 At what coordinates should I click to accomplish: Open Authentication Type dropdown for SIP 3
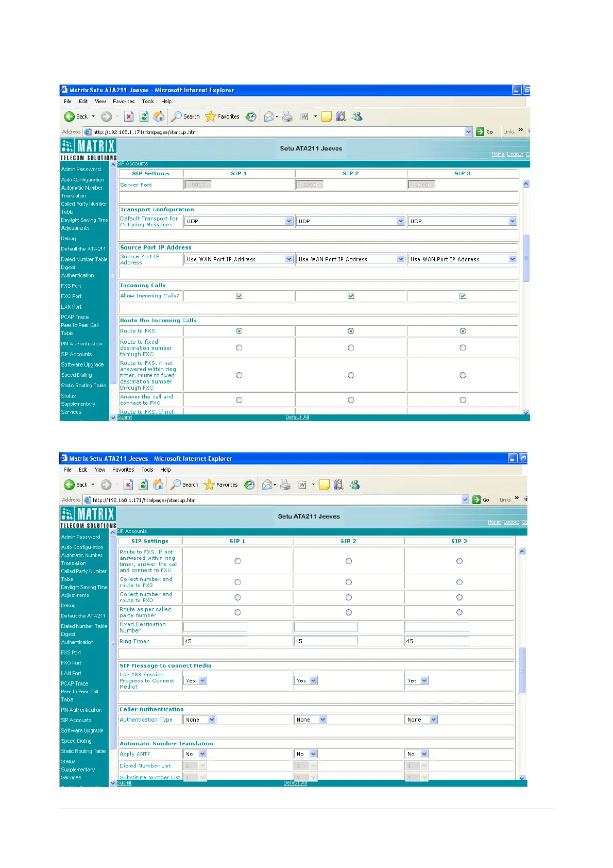(x=421, y=720)
